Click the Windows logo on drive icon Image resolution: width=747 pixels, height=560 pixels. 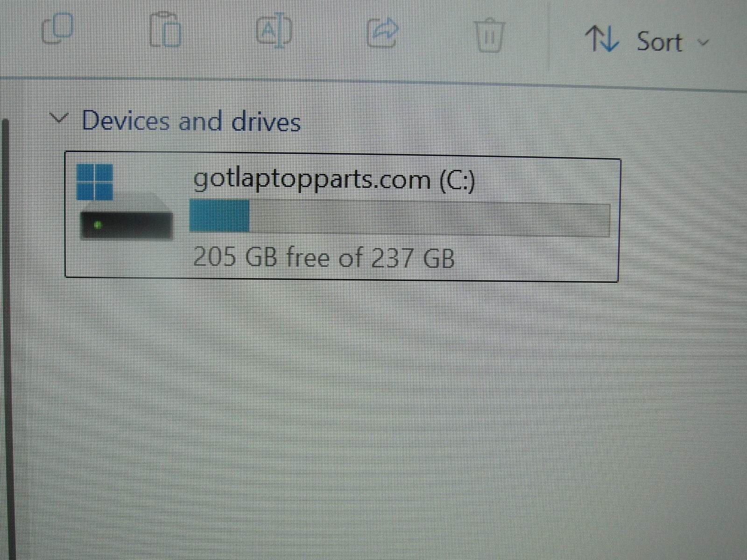tap(95, 182)
